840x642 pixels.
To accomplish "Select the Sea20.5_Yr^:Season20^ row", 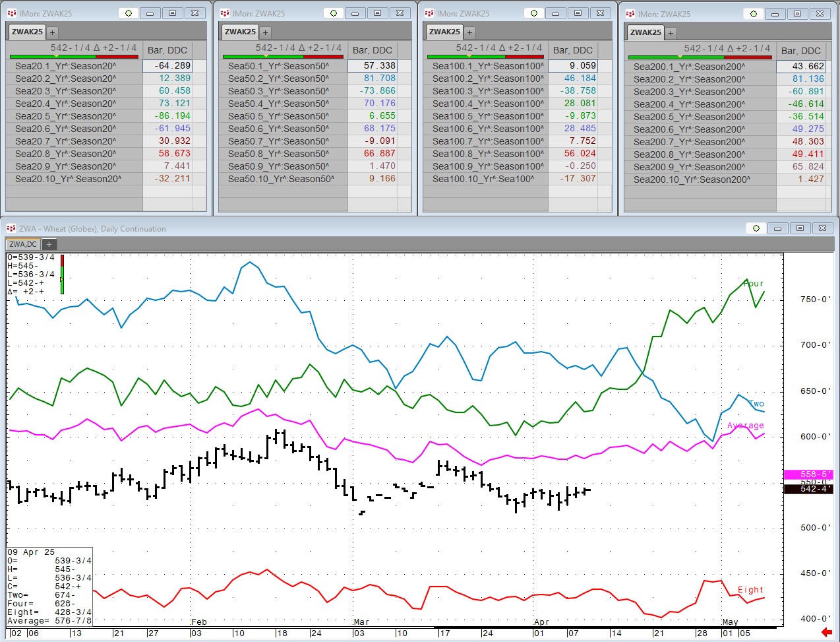I will tap(74, 116).
